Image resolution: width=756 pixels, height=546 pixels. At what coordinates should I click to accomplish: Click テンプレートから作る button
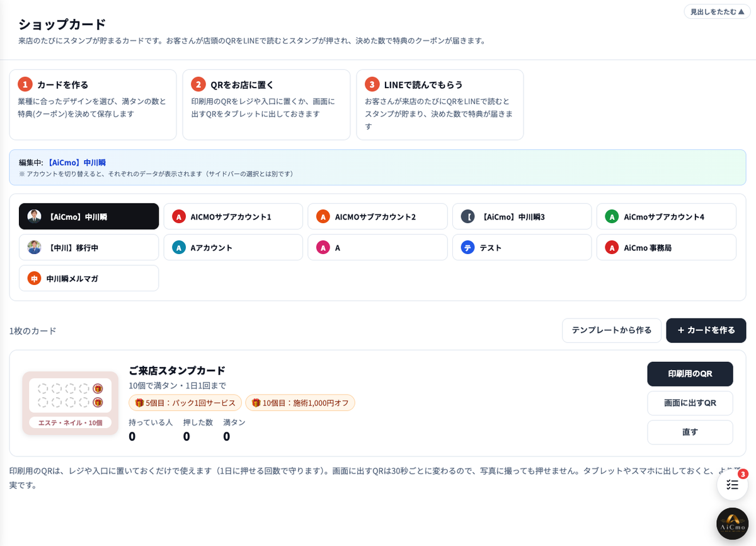pyautogui.click(x=612, y=330)
